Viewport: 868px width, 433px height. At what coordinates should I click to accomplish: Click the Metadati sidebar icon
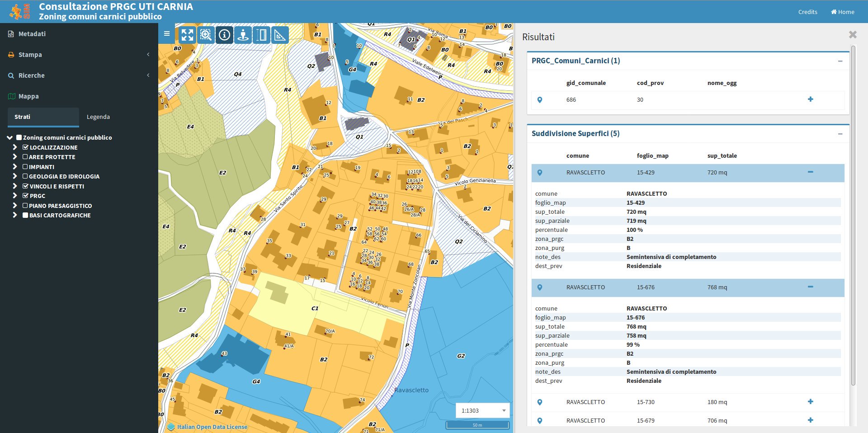point(11,33)
